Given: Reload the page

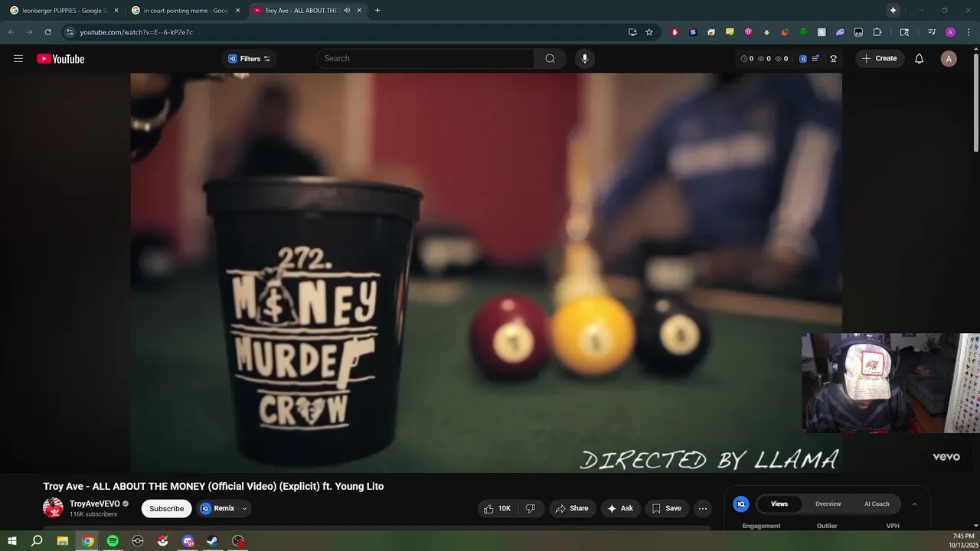Looking at the screenshot, I should pyautogui.click(x=47, y=32).
